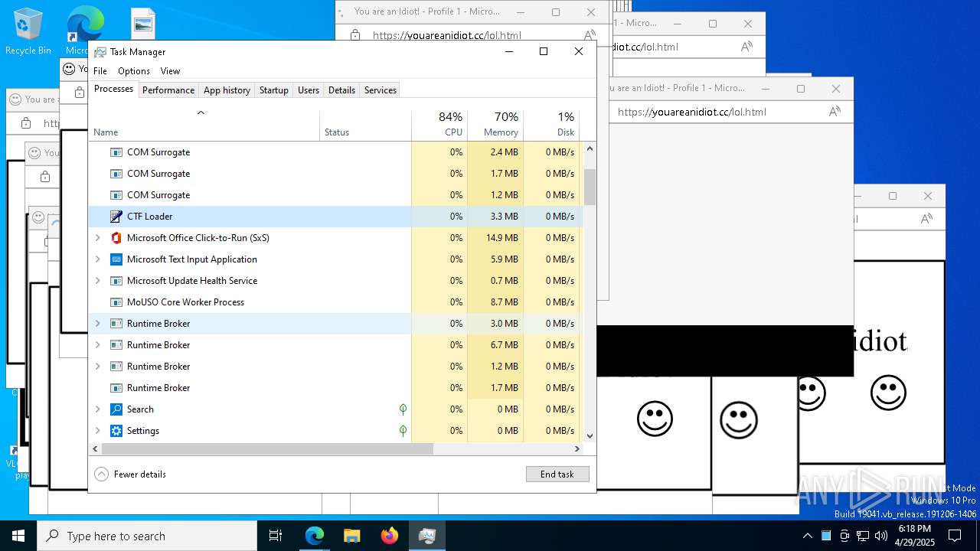980x551 pixels.
Task: Click the CTF Loader process icon
Action: (116, 217)
